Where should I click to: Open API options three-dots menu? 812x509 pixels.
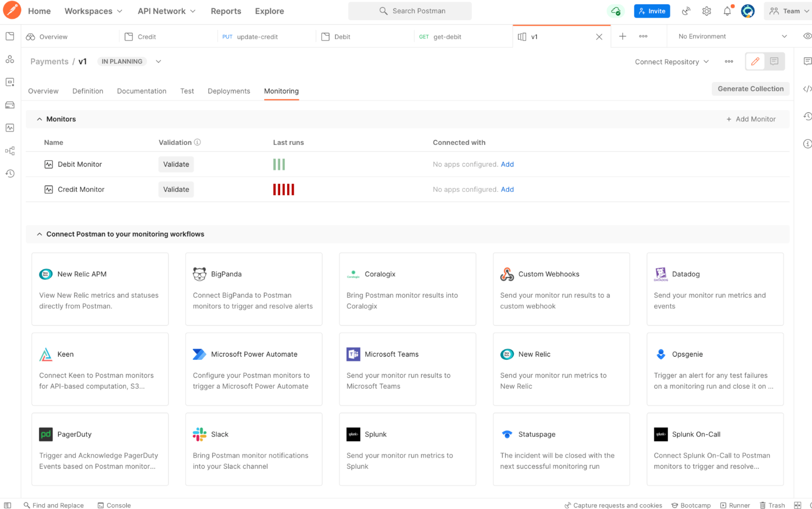[729, 61]
